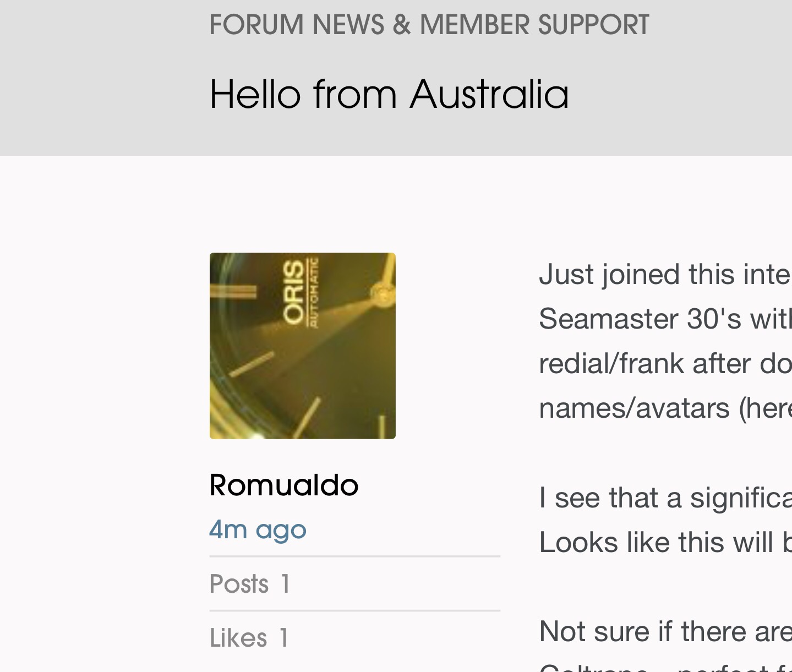Click the ORIS logo inside the avatar
The height and width of the screenshot is (672, 792).
point(293,292)
